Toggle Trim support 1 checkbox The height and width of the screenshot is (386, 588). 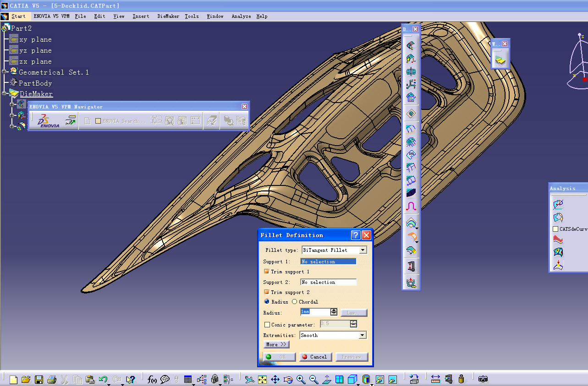[x=266, y=272]
